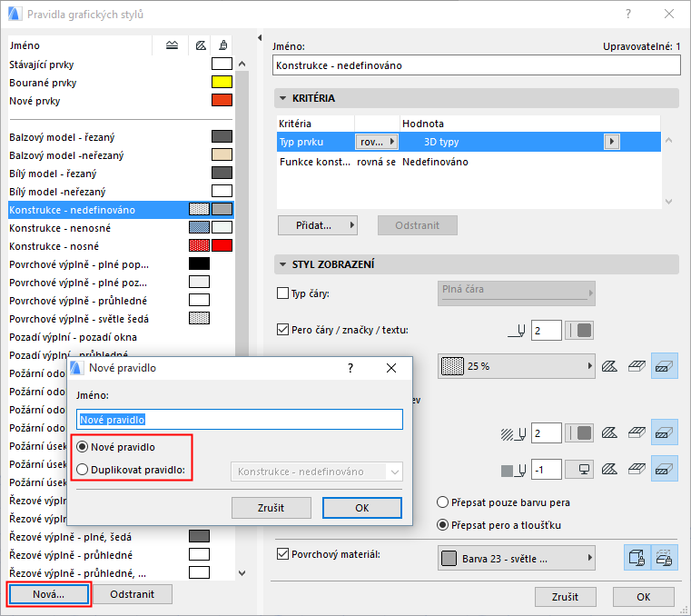This screenshot has height=616, width=691.
Task: Click the surface fill column header icon
Action: tap(201, 45)
